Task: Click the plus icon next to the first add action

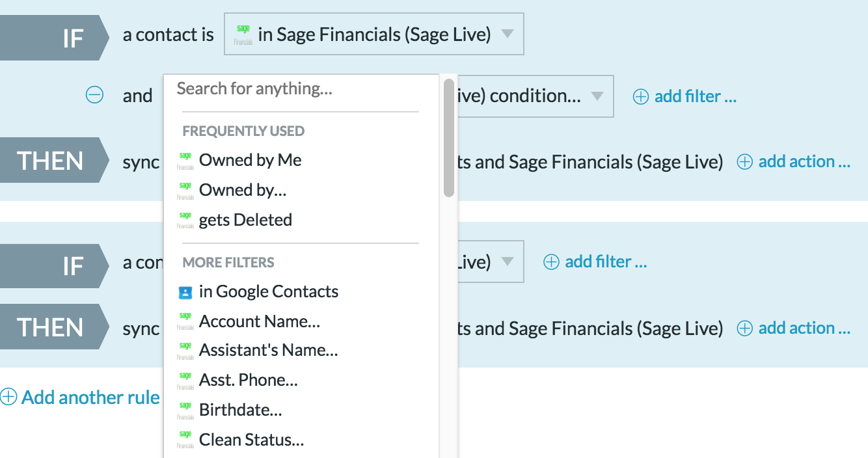Action: [x=744, y=162]
